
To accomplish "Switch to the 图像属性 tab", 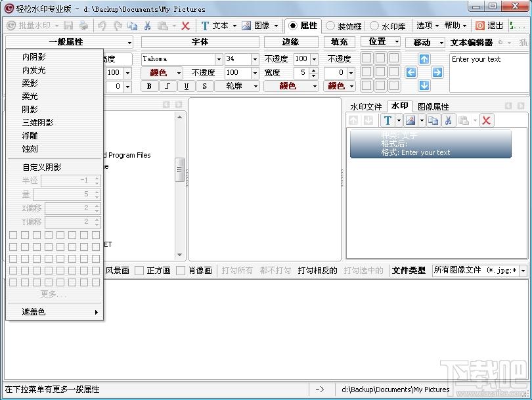I will pos(433,107).
